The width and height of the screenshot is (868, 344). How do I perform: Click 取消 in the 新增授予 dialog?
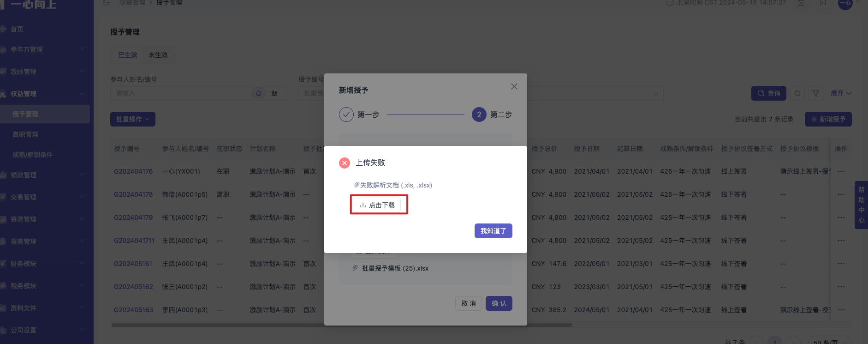point(469,303)
